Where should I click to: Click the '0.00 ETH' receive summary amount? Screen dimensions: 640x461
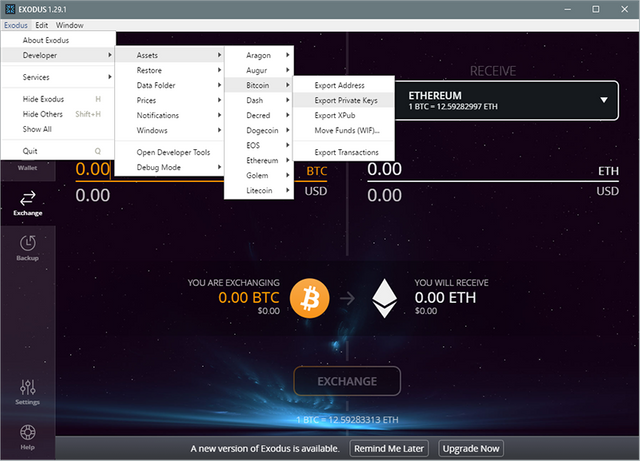445,298
